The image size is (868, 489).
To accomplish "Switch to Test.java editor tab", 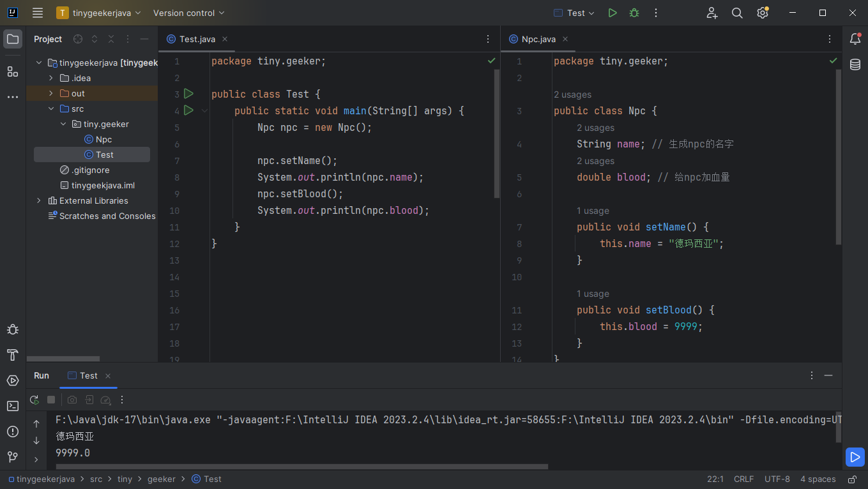I will point(197,39).
